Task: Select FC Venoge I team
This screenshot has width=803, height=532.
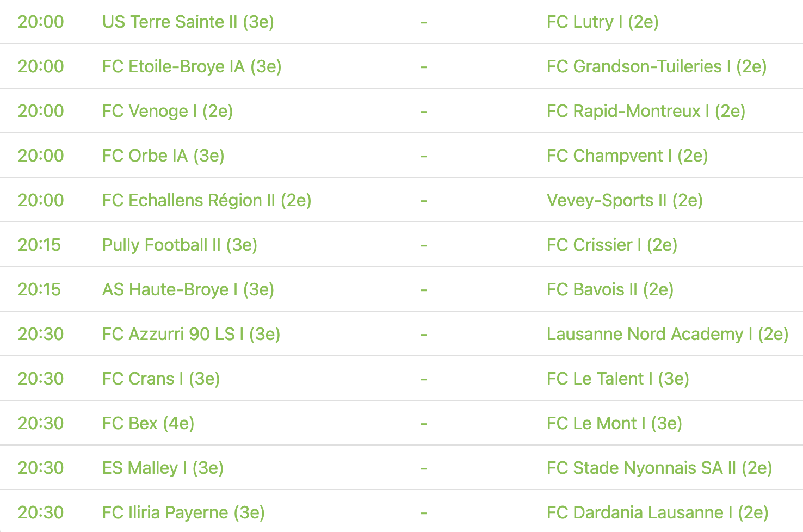Action: (167, 111)
